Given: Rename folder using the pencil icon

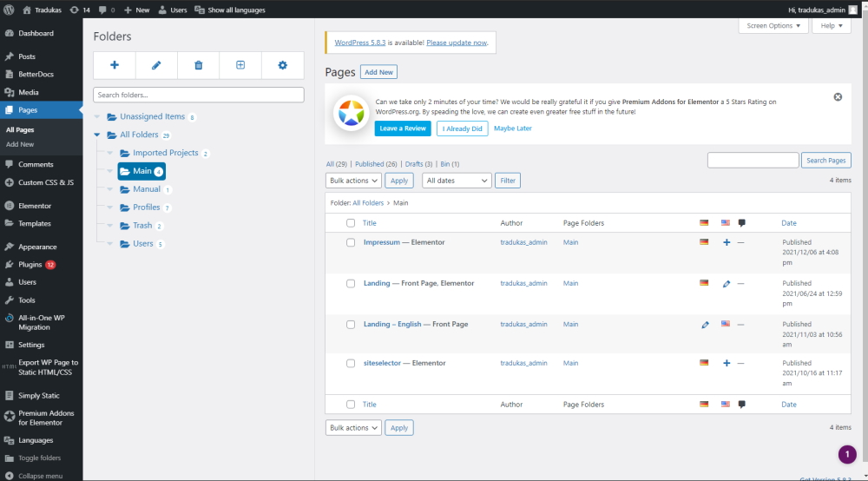Looking at the screenshot, I should coord(156,65).
